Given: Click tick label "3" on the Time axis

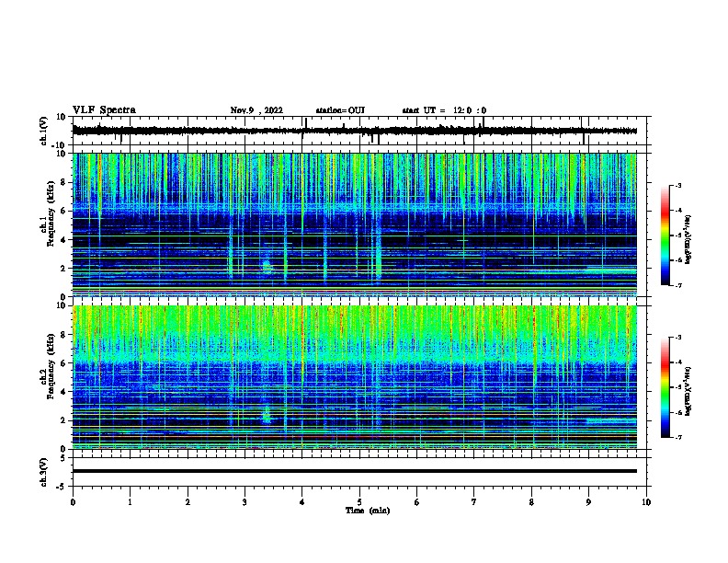Looking at the screenshot, I should [245, 502].
